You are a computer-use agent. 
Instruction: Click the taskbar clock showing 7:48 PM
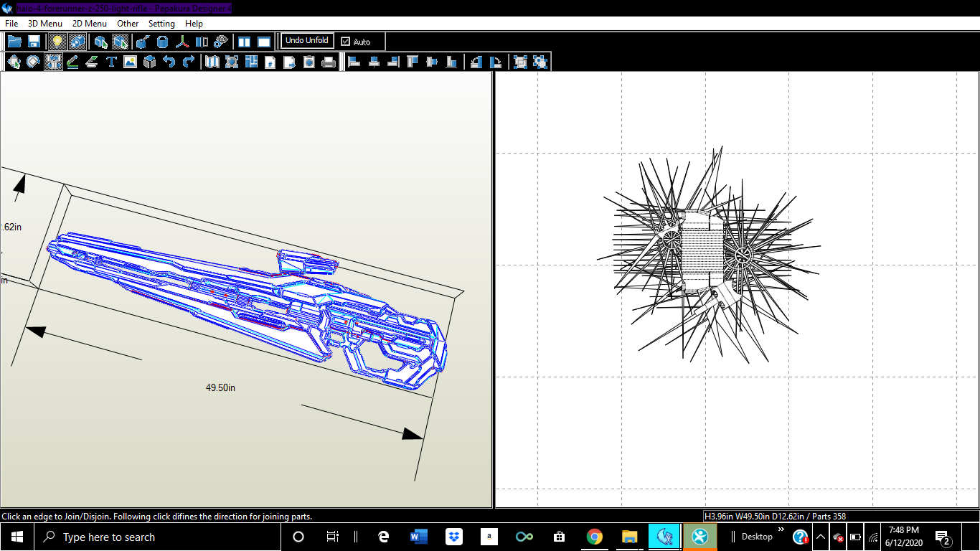(903, 536)
